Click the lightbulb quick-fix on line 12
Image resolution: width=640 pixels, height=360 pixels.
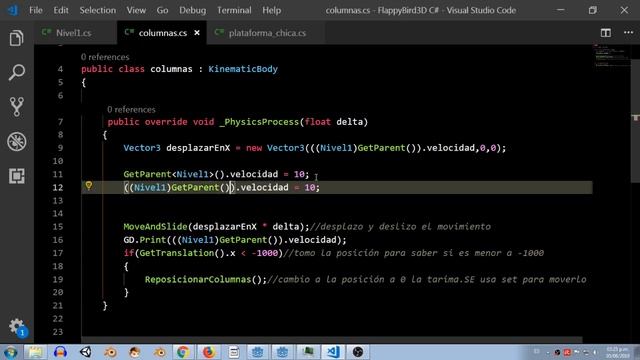[x=89, y=186]
